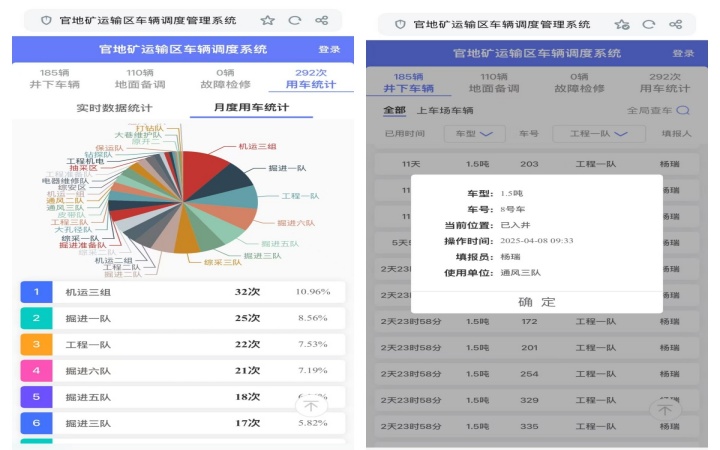Tap scroll-to-top arrow on vehicle list page

point(665,409)
